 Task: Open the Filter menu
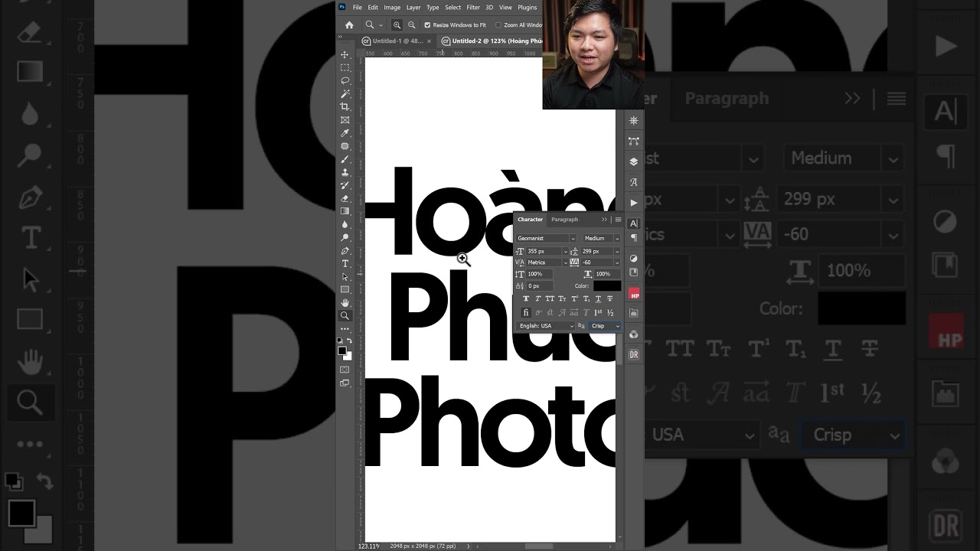tap(473, 7)
